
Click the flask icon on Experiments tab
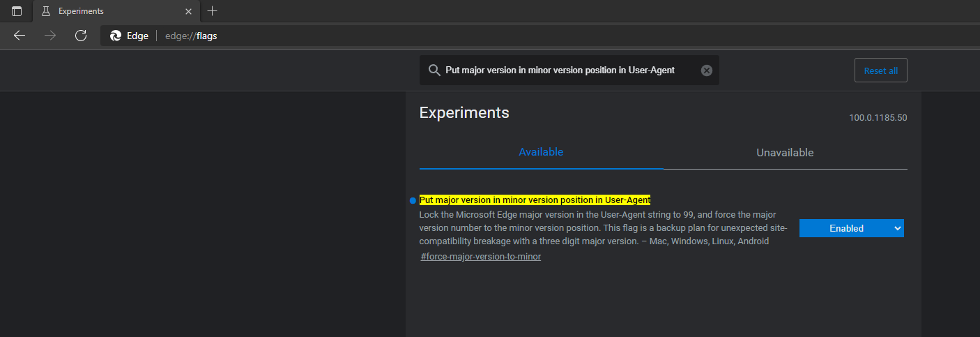tap(46, 11)
